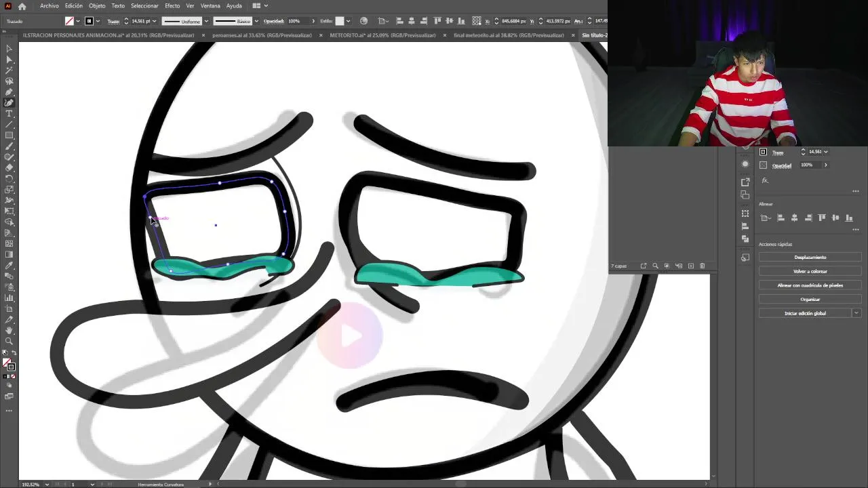Select the Eraser tool
The width and height of the screenshot is (868, 488).
click(x=9, y=168)
